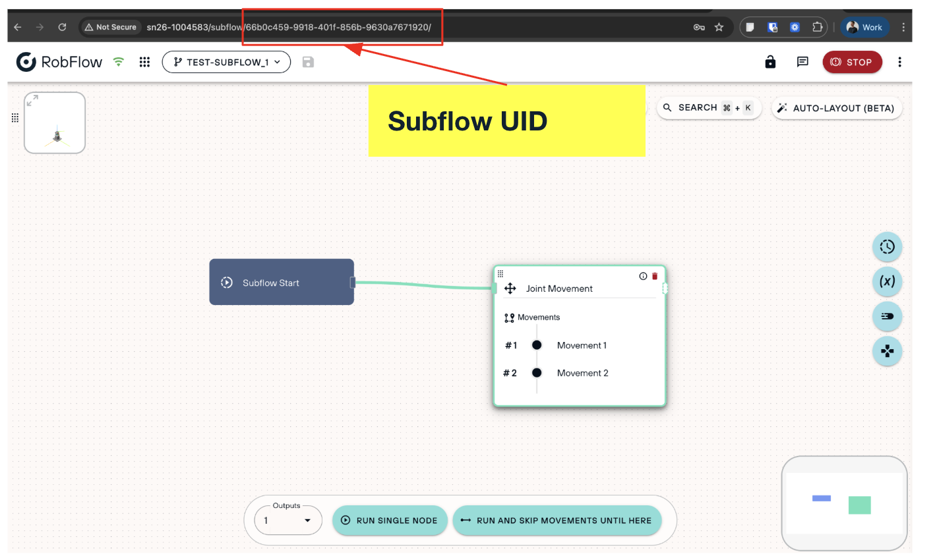Open the history clock panel

888,247
